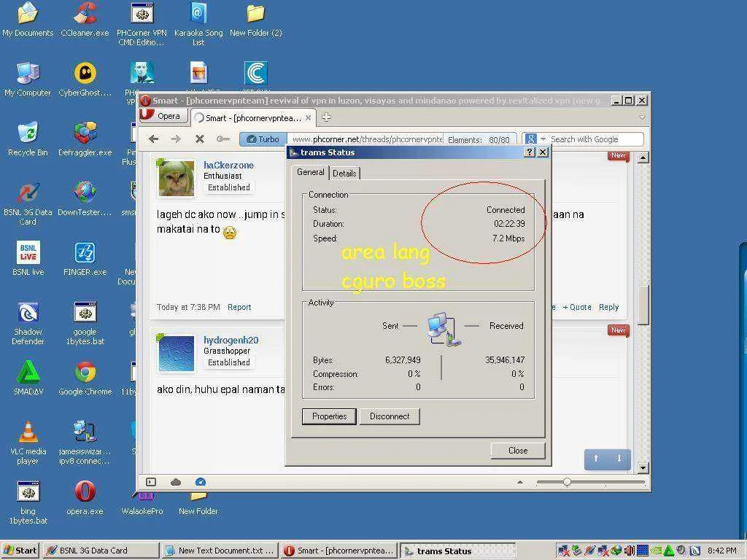Launch the DownTester desktop icon

(x=85, y=199)
